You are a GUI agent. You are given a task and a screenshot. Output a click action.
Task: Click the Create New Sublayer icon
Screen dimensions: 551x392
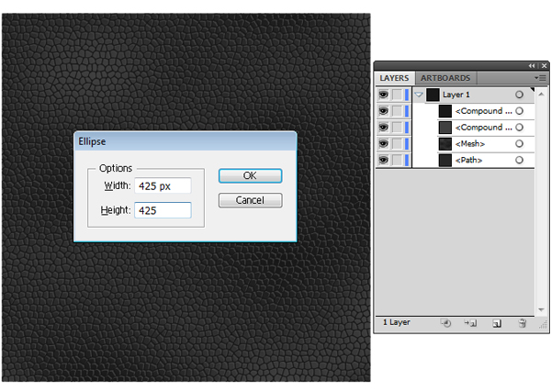(x=470, y=323)
